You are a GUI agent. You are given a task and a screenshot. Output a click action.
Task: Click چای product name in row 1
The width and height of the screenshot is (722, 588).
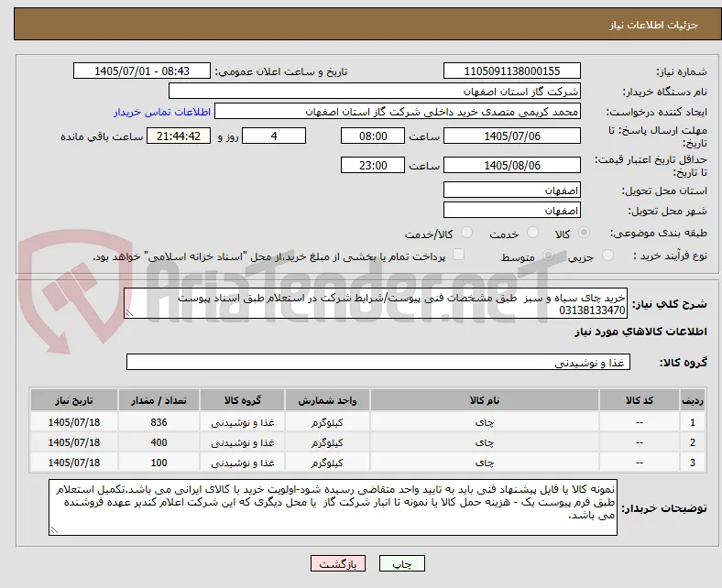485,423
